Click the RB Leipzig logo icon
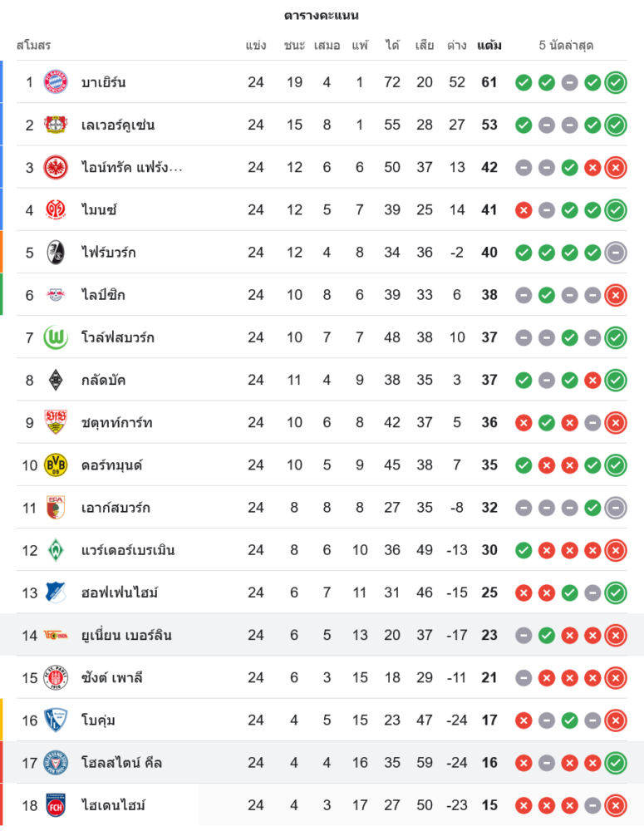The height and width of the screenshot is (831, 644). point(56,295)
